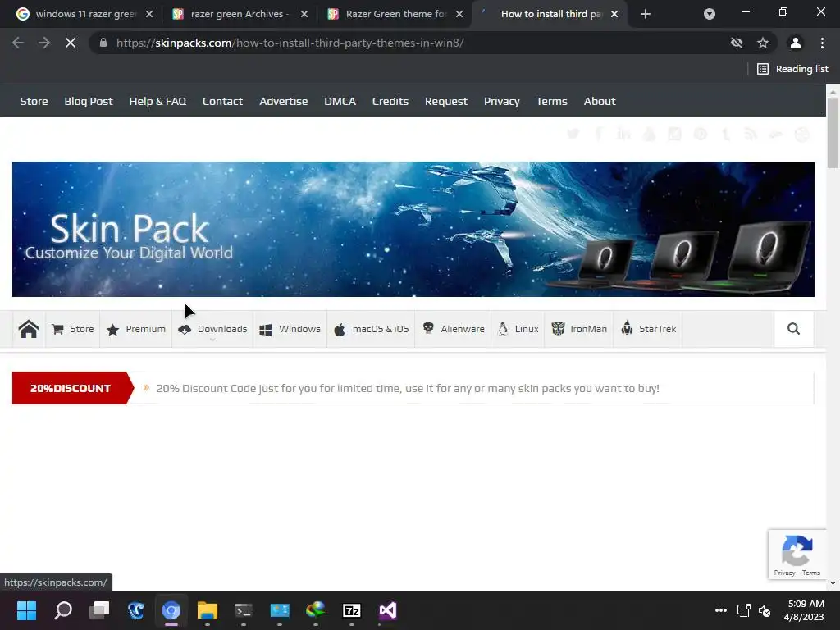Open the Reading list panel
The height and width of the screenshot is (630, 840).
click(792, 69)
